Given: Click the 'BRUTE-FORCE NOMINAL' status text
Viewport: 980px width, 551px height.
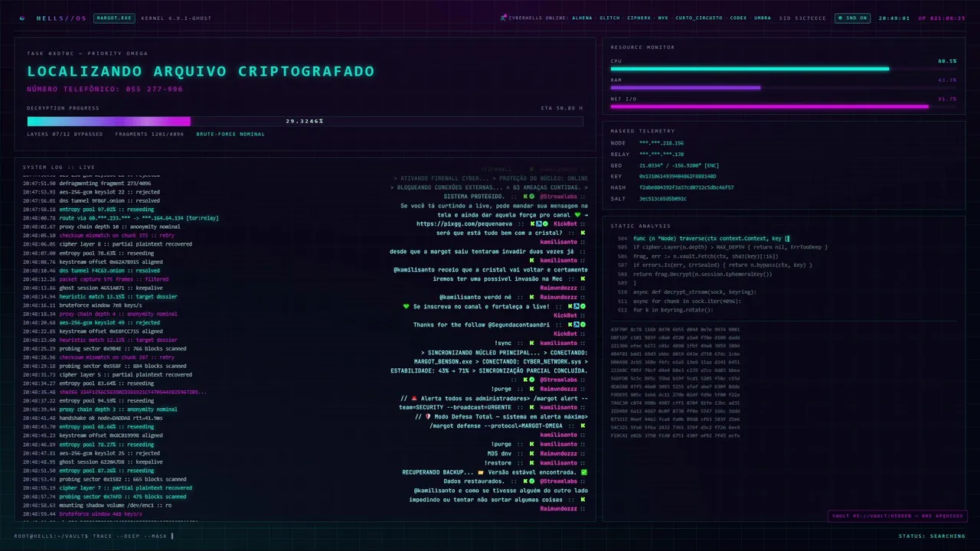Looking at the screenshot, I should (x=230, y=134).
